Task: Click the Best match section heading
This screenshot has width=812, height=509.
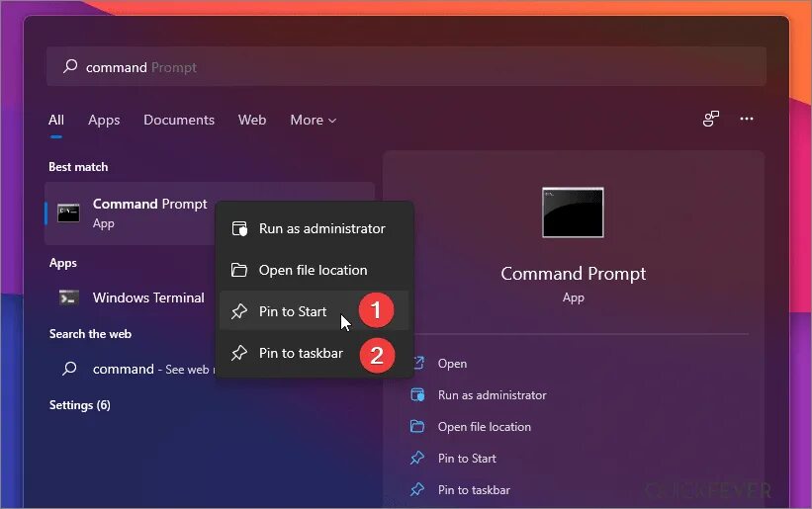Action: (78, 167)
